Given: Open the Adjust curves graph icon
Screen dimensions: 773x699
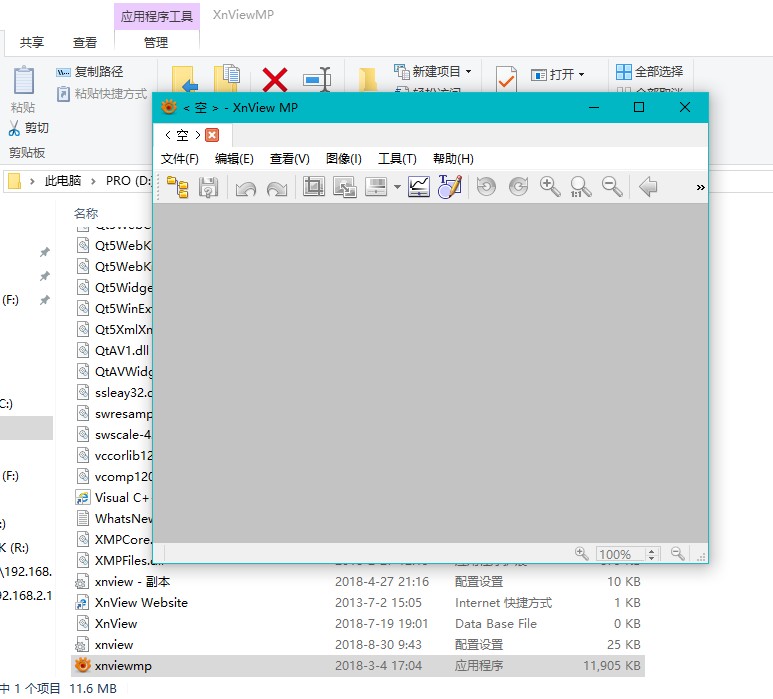Looking at the screenshot, I should click(419, 187).
